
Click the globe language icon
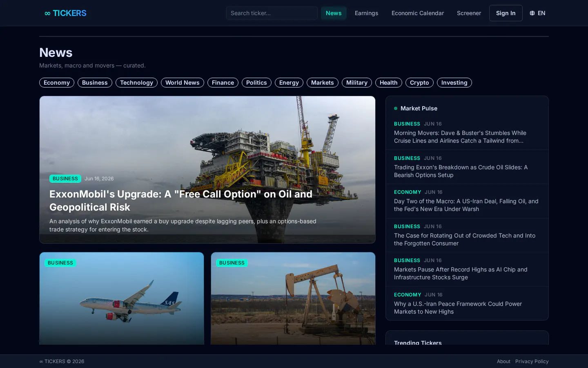(532, 13)
